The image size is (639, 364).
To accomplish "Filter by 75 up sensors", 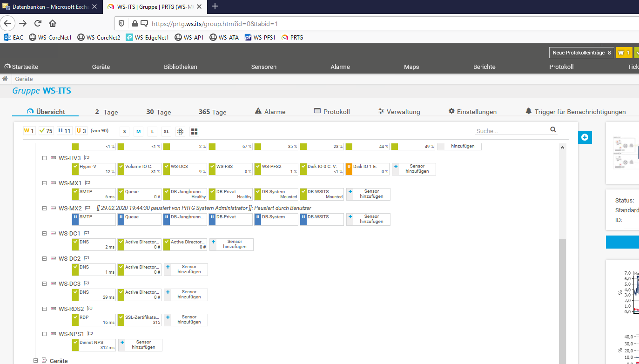I will (46, 131).
